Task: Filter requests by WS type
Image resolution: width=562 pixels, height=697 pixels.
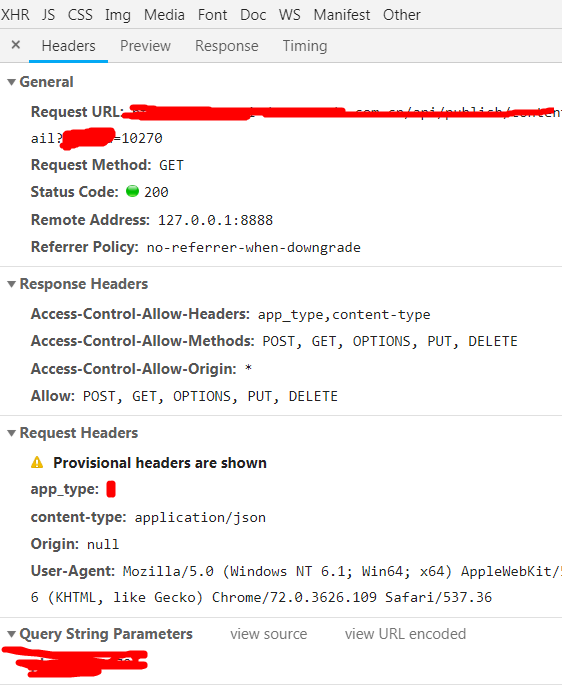Action: click(x=289, y=15)
